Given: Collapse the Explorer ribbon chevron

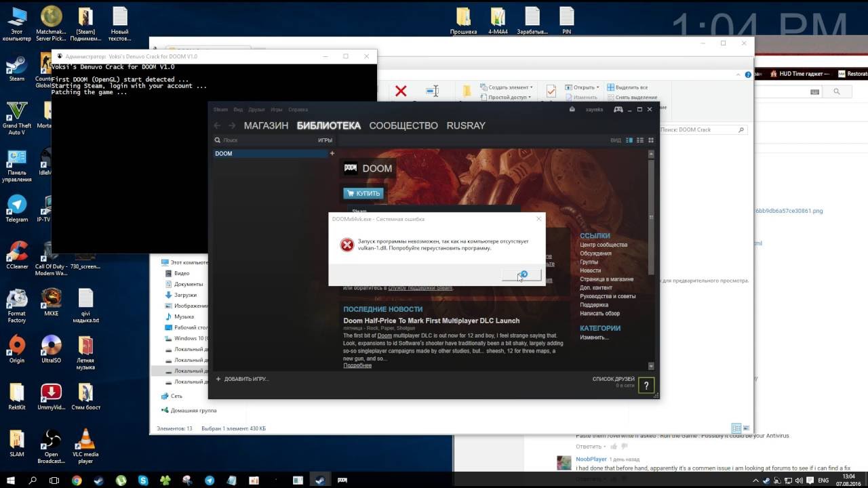Looking at the screenshot, I should pos(740,75).
